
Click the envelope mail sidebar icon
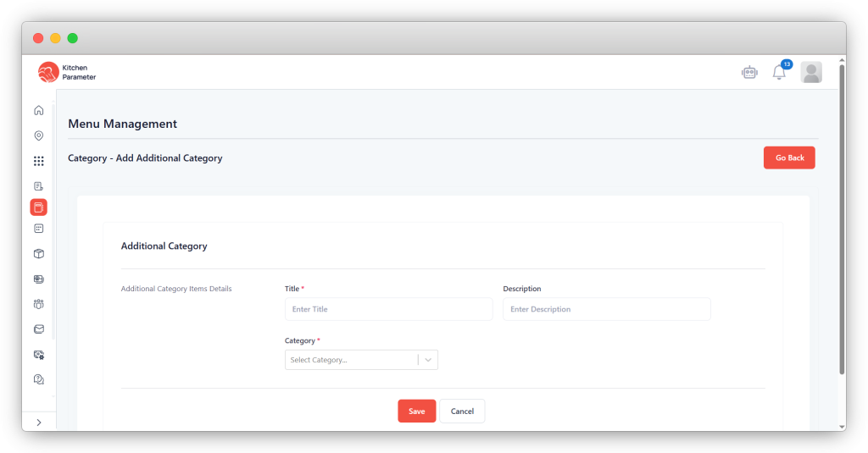[x=38, y=329]
